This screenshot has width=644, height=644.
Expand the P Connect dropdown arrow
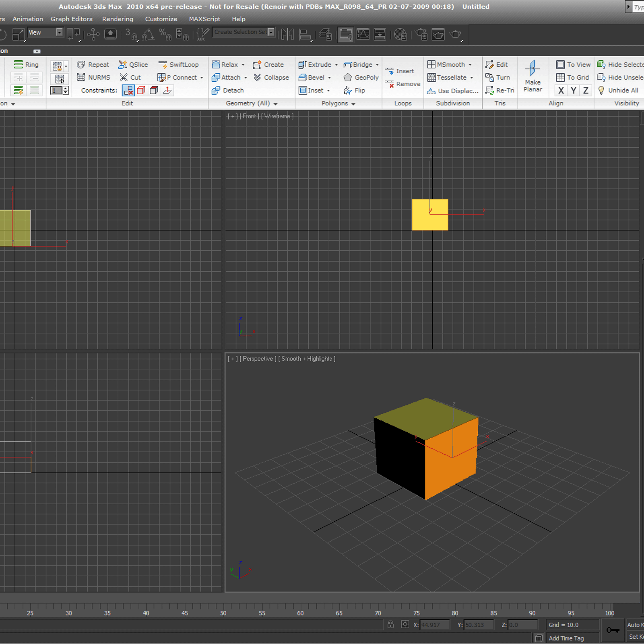click(202, 78)
